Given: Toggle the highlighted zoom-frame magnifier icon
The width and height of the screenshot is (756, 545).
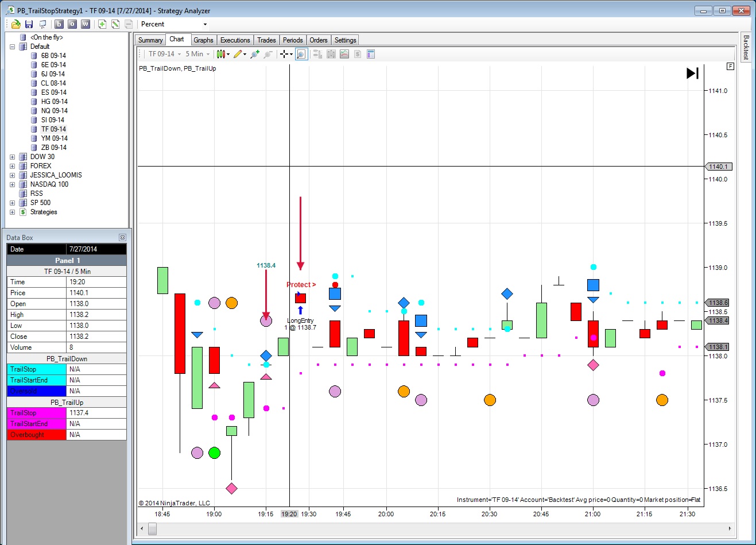Looking at the screenshot, I should [x=301, y=54].
